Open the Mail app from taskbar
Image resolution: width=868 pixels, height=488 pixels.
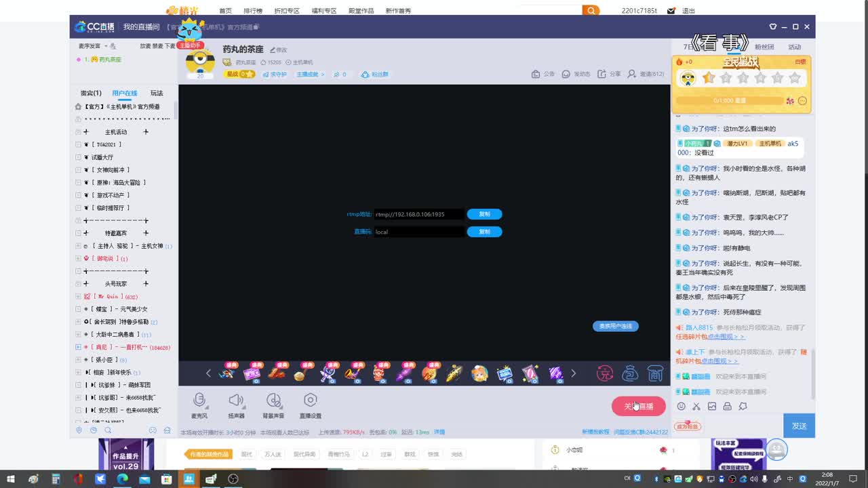pyautogui.click(x=144, y=479)
